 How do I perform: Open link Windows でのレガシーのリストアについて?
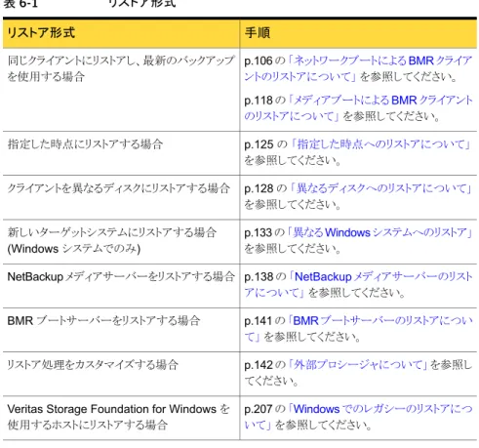pyautogui.click(x=358, y=417)
